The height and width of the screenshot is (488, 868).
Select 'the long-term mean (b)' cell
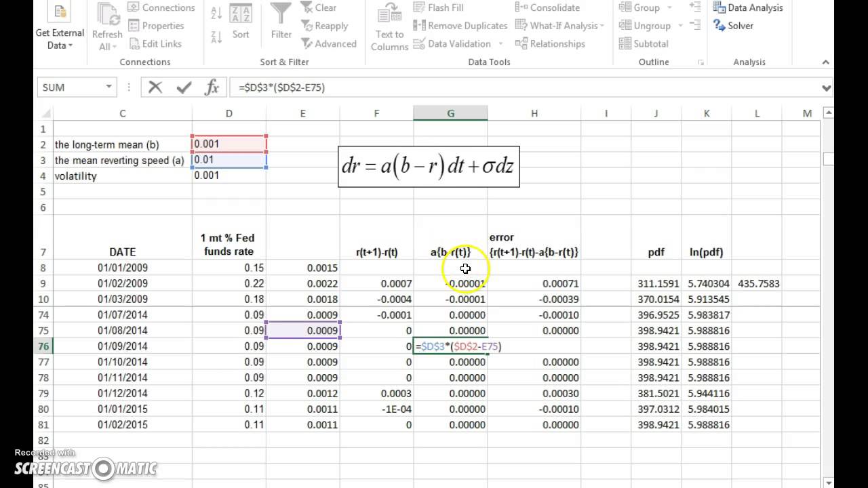pyautogui.click(x=122, y=144)
